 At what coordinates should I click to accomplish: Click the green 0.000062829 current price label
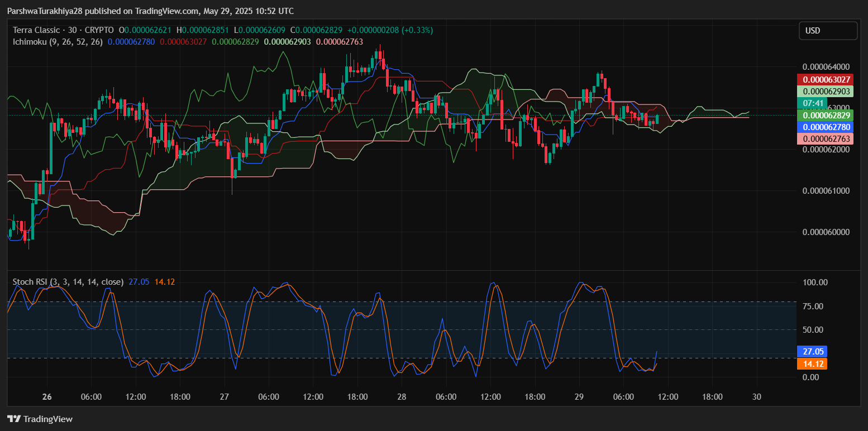pyautogui.click(x=825, y=115)
